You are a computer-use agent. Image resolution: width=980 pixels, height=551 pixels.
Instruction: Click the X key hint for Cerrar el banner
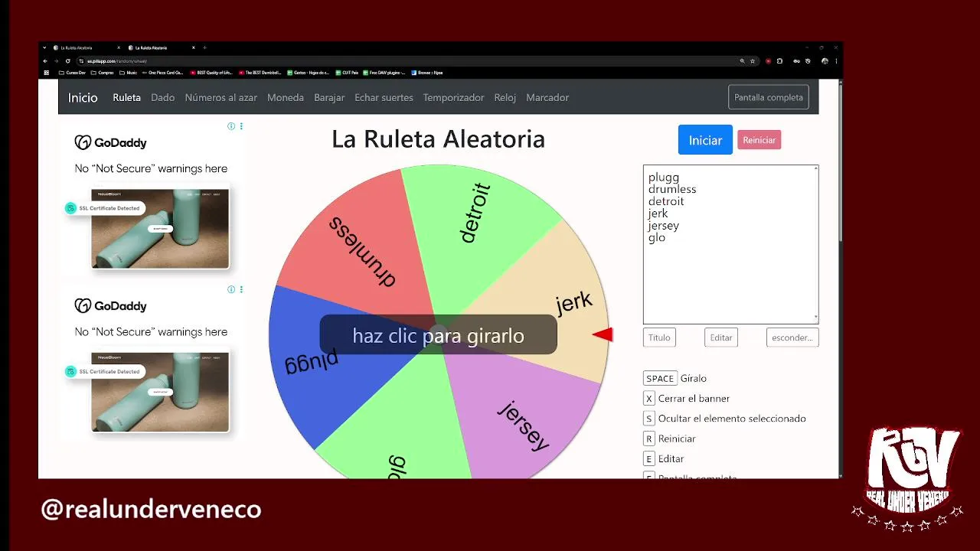pyautogui.click(x=649, y=398)
